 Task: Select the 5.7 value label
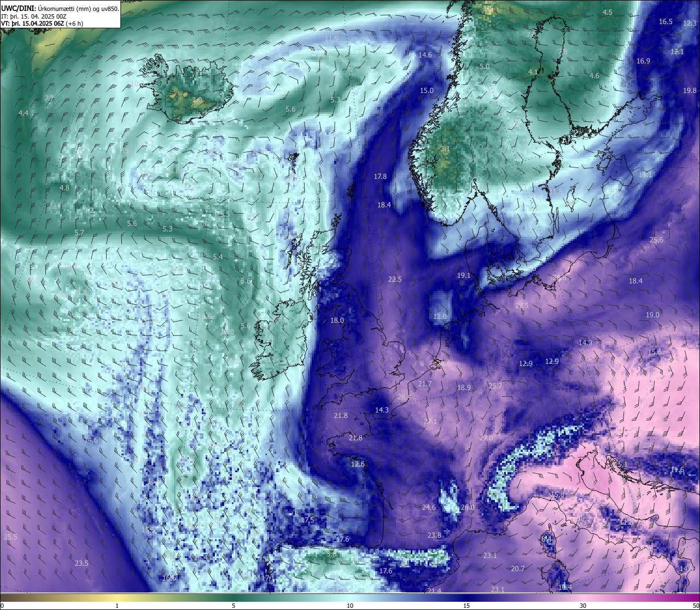(79, 233)
